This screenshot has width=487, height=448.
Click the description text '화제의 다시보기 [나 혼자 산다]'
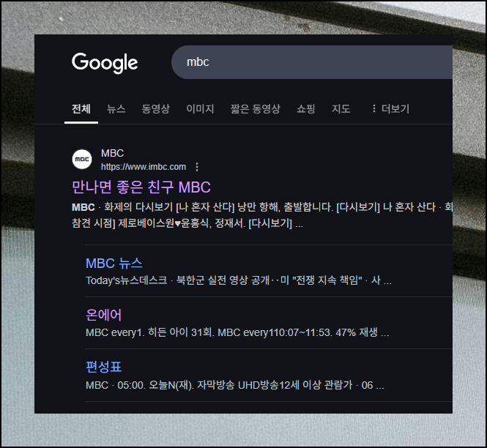tap(169, 207)
